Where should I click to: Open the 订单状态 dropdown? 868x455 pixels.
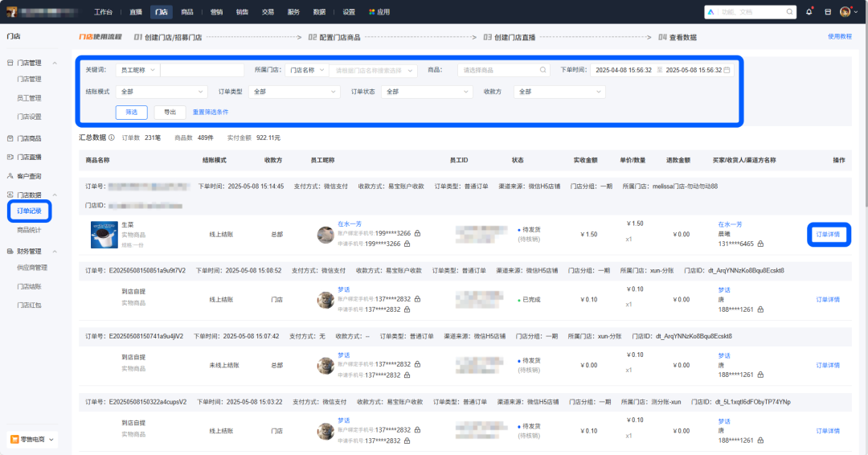click(428, 92)
